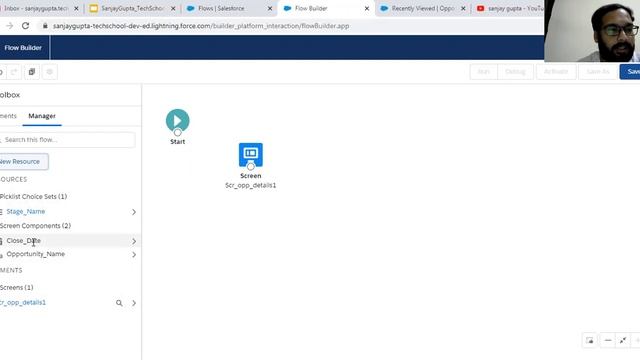Click the site lock icon in address bar
The image size is (640, 360).
pos(45,26)
